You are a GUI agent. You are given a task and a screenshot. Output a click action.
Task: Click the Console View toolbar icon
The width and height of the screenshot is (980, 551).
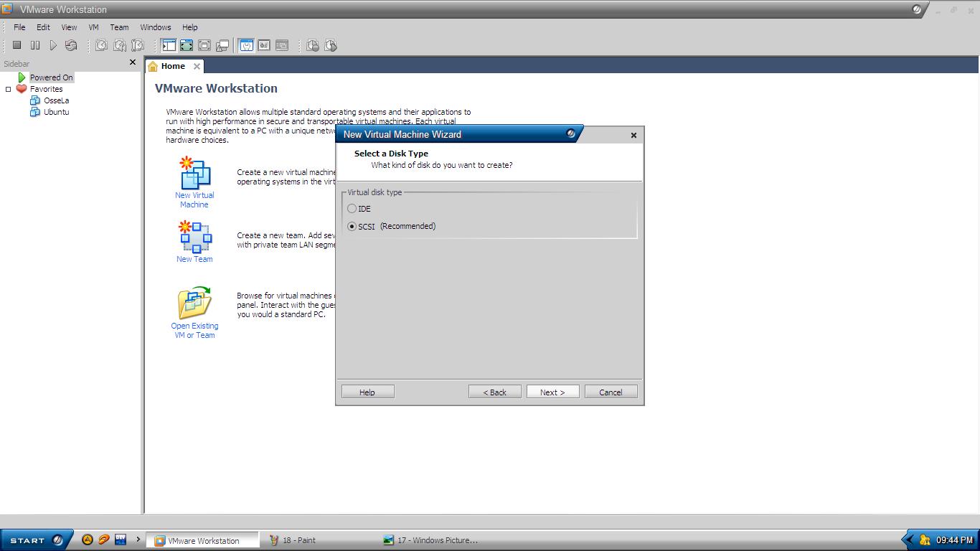282,45
